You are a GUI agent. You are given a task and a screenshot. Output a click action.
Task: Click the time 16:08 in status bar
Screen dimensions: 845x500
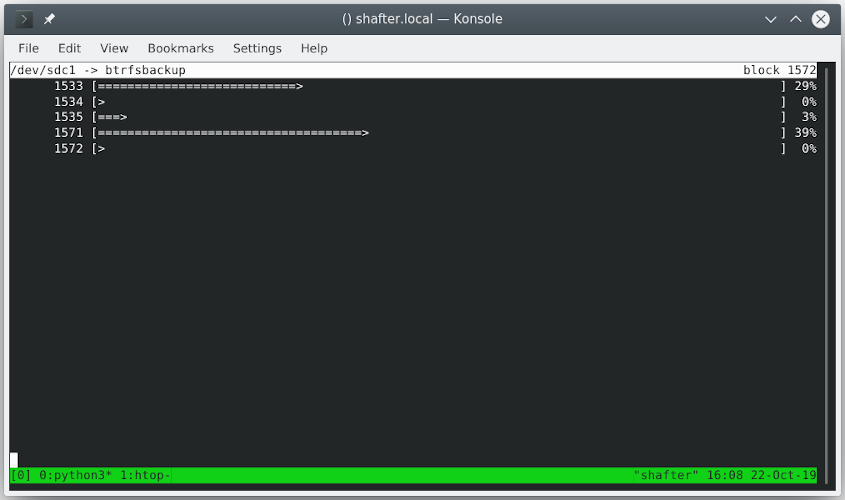coord(725,475)
